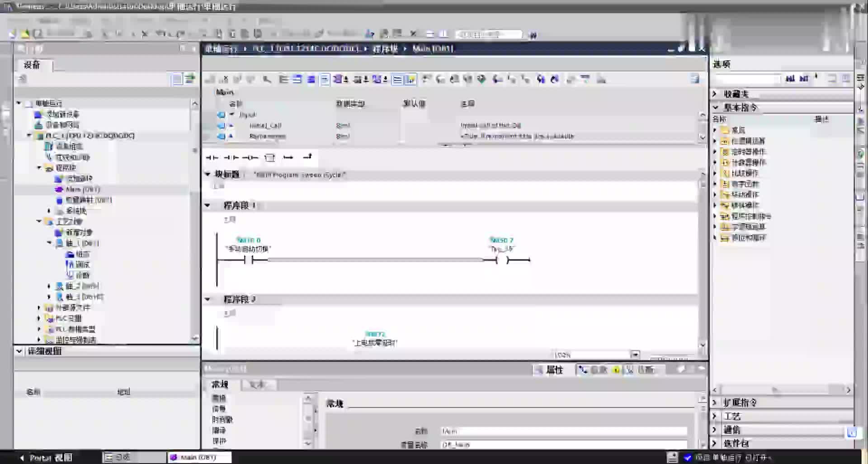Click the block name input field showing Main
868x464 pixels.
point(564,431)
